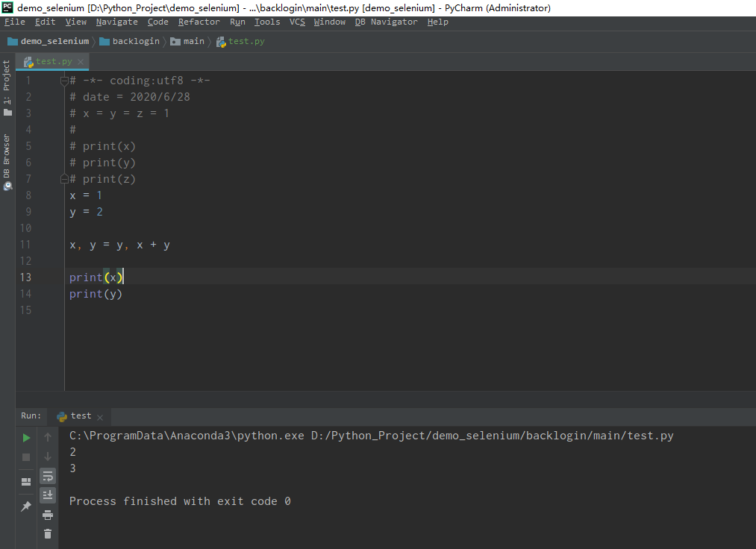Open the Project tool window sidebar tab
This screenshot has height=549, width=756.
(7, 88)
